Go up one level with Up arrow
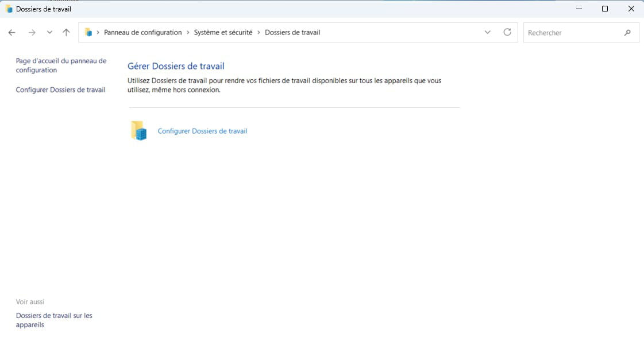This screenshot has height=337, width=644. (x=66, y=33)
